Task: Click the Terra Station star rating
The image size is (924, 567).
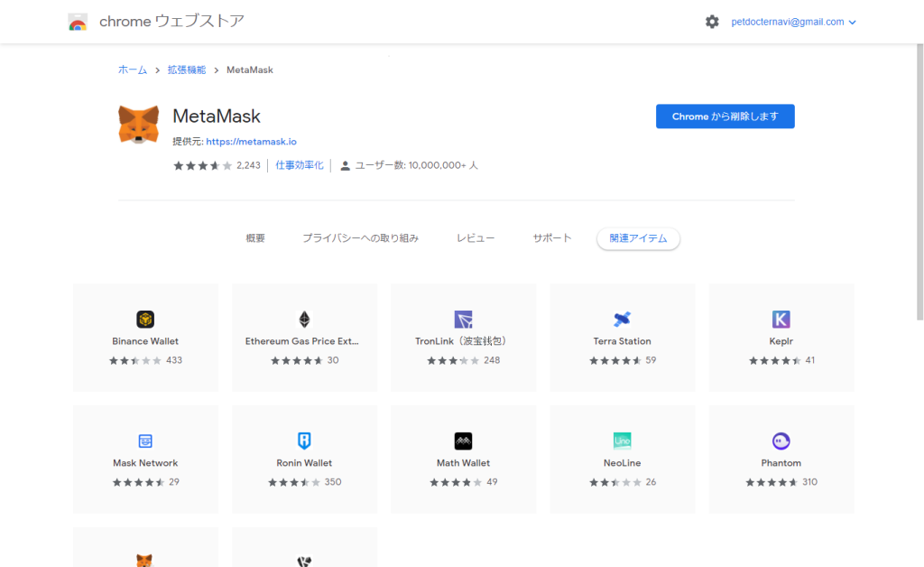Action: point(615,361)
